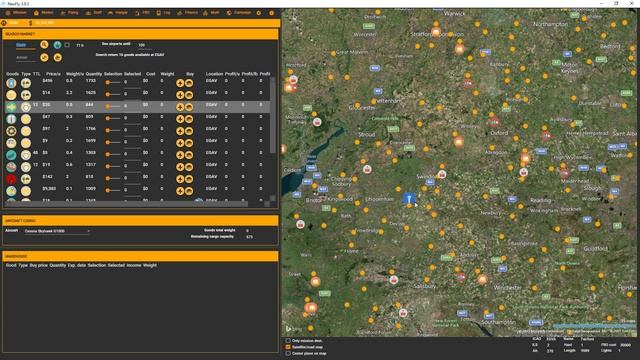The width and height of the screenshot is (640, 360).
Task: Open the settings gear in the top bar
Action: [258, 13]
